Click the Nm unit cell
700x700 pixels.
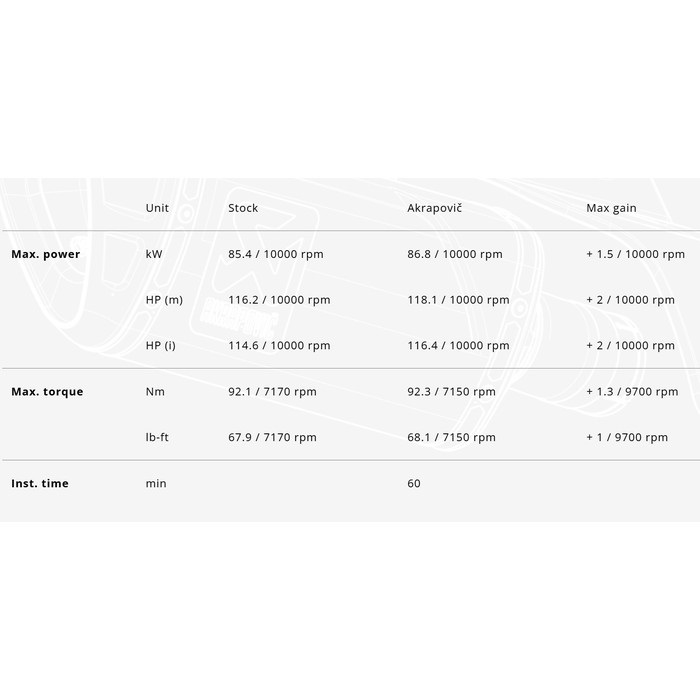pos(155,391)
